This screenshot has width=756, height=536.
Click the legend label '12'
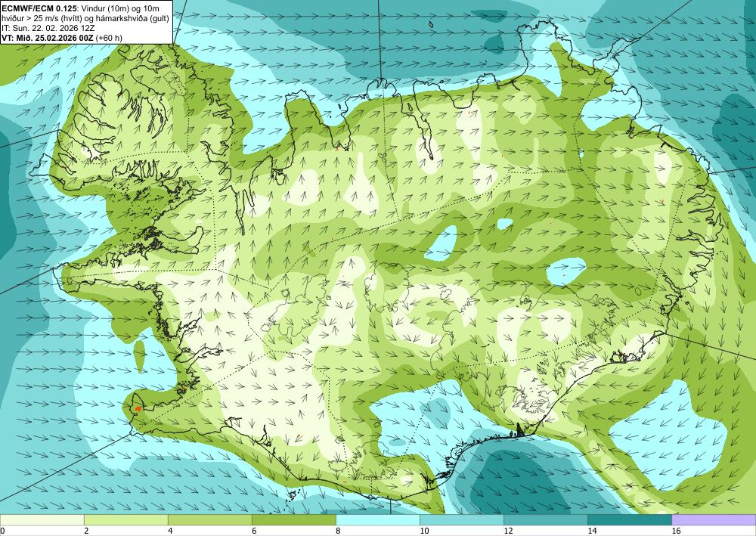point(508,531)
